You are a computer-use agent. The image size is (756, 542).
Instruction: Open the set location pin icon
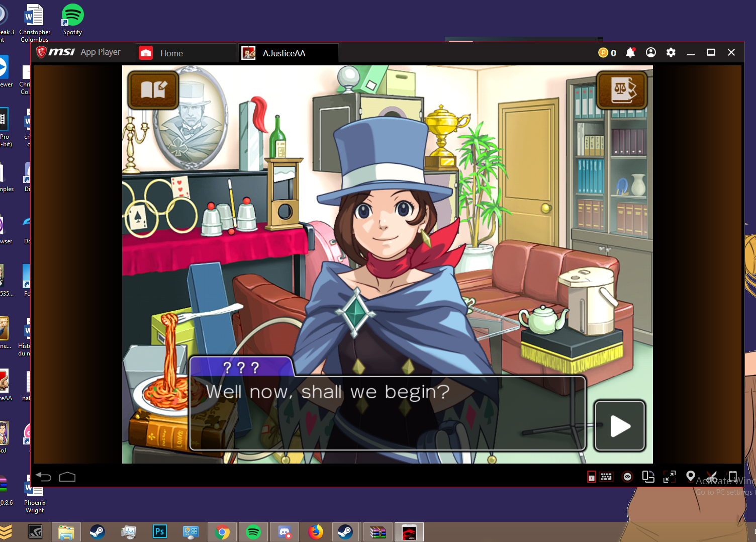click(691, 476)
